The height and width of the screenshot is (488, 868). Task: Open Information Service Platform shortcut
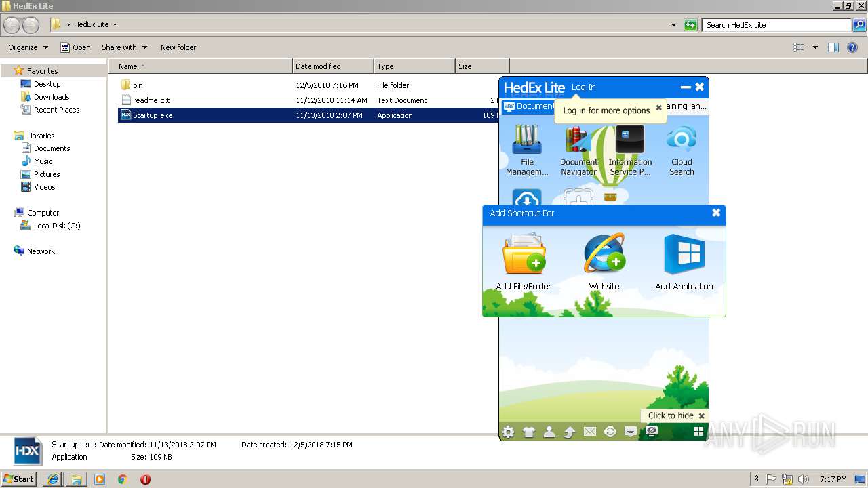[630, 150]
